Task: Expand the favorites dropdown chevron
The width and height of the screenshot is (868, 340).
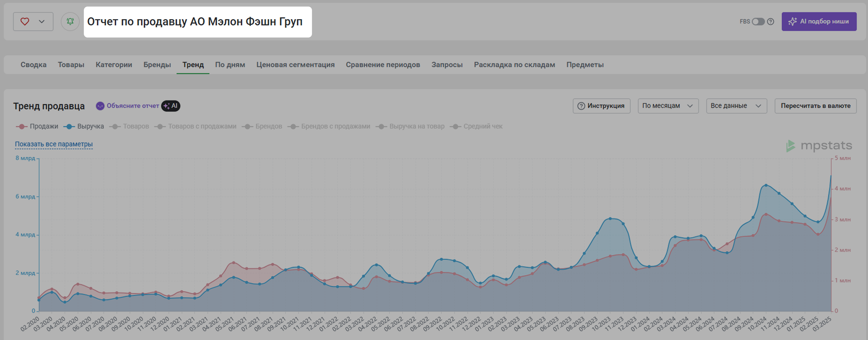Action: (x=41, y=22)
